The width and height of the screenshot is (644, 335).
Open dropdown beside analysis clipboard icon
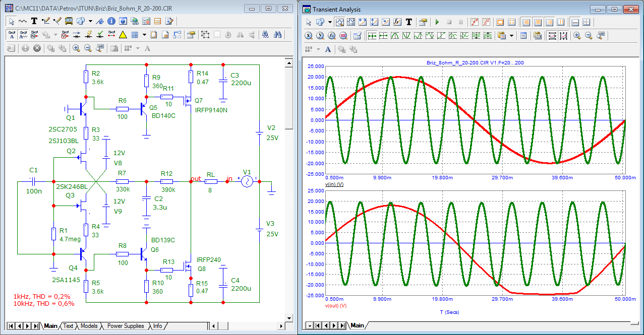tap(511, 36)
